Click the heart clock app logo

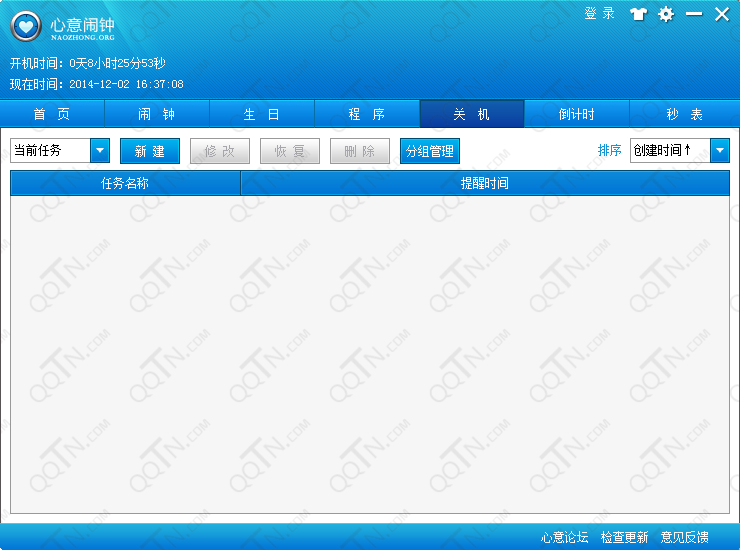pyautogui.click(x=26, y=26)
